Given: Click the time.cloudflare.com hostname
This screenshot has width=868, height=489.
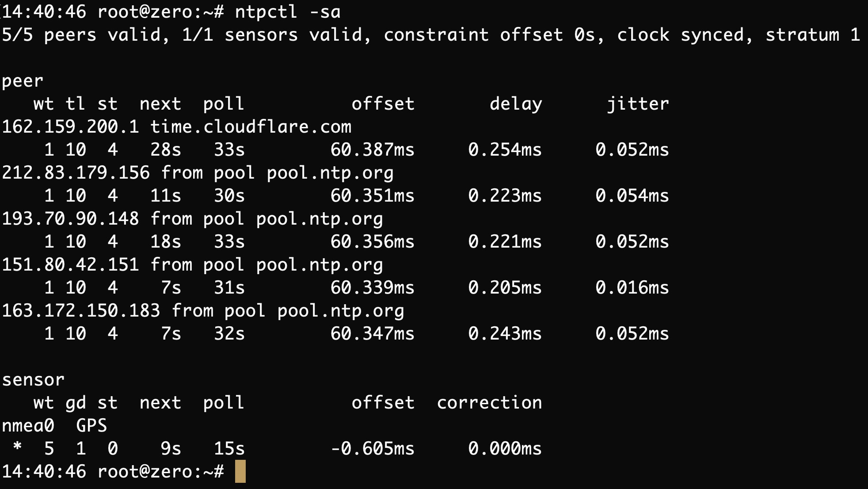Looking at the screenshot, I should 251,127.
